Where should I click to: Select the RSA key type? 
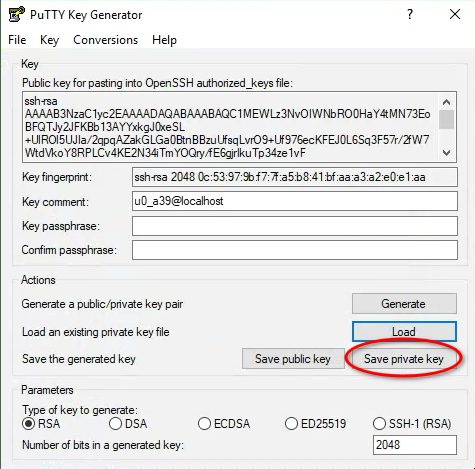28,424
